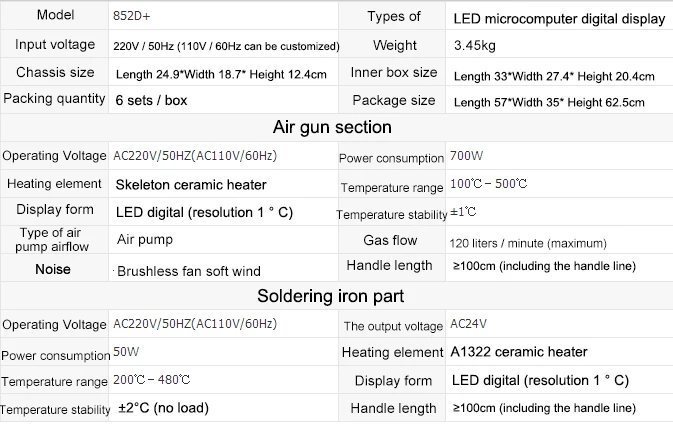
Task: Select the package size dimensions text
Action: coord(549,101)
